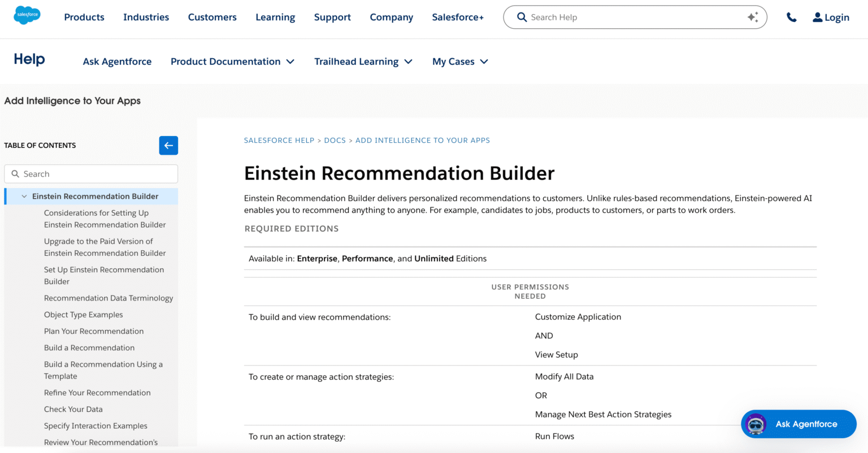The image size is (868, 453).
Task: Navigate to DOCS in the breadcrumb
Action: point(335,140)
